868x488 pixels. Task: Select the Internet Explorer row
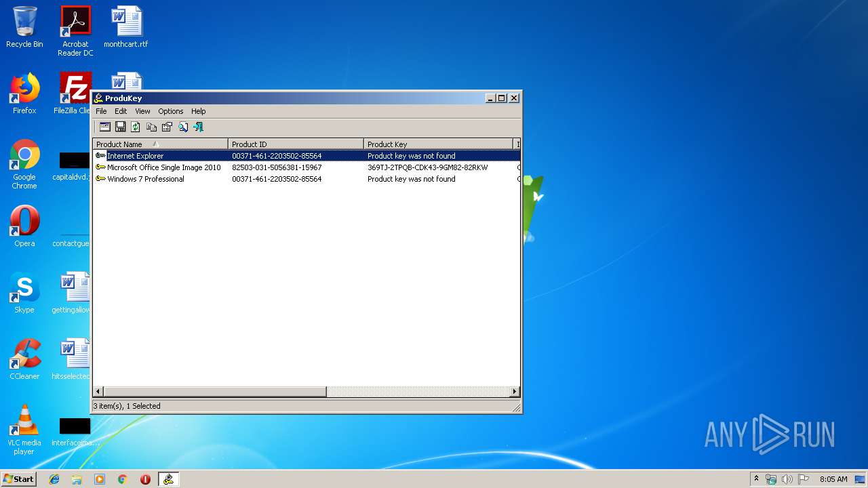(307, 156)
